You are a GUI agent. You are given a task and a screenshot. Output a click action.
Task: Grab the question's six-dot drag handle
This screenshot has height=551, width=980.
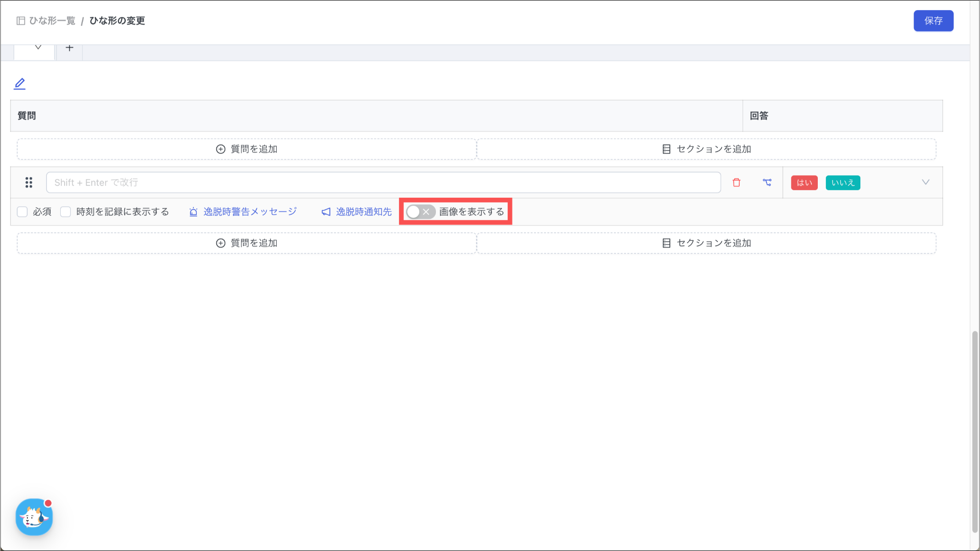click(x=29, y=182)
